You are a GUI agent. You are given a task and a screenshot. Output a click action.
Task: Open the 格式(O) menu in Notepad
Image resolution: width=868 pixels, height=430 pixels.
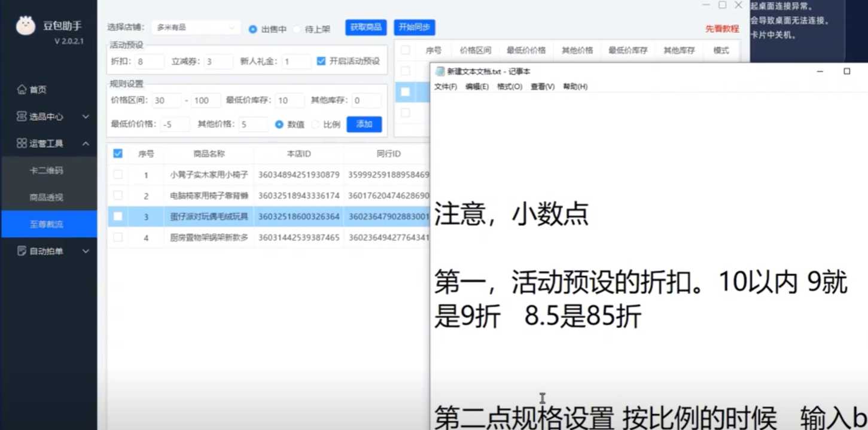tap(508, 86)
